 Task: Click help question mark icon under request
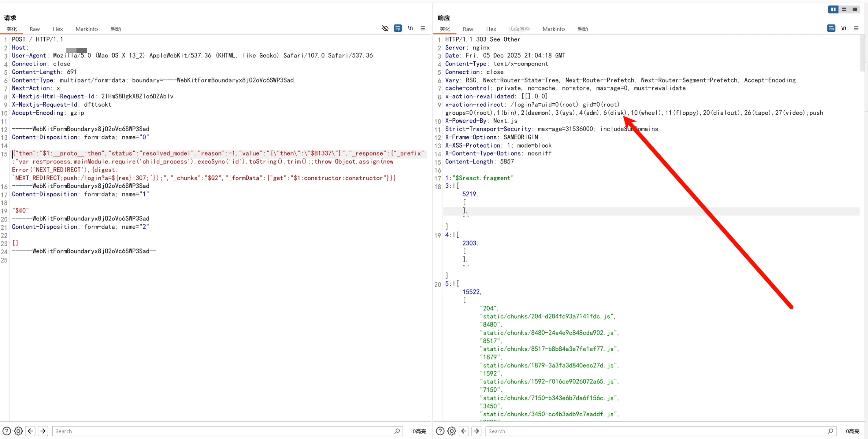click(6, 431)
